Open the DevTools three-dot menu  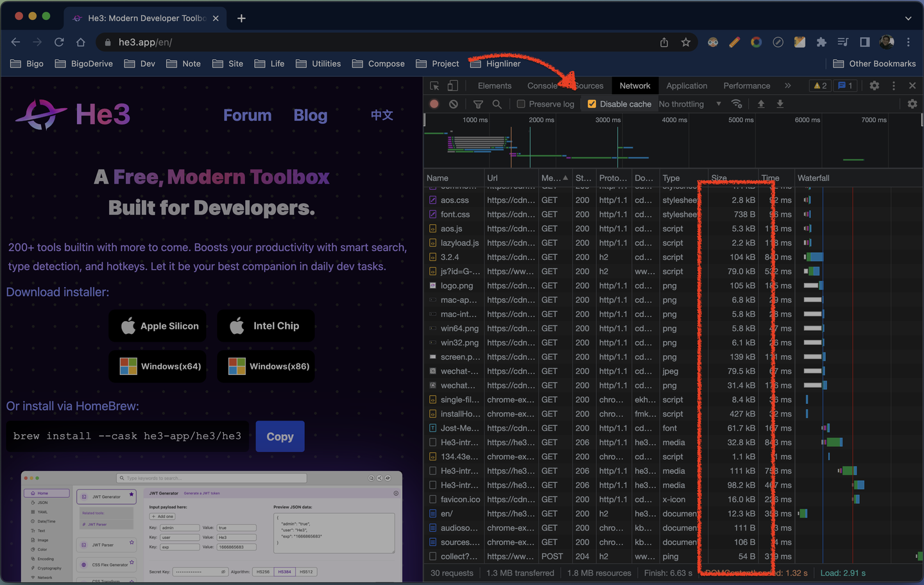(x=894, y=85)
